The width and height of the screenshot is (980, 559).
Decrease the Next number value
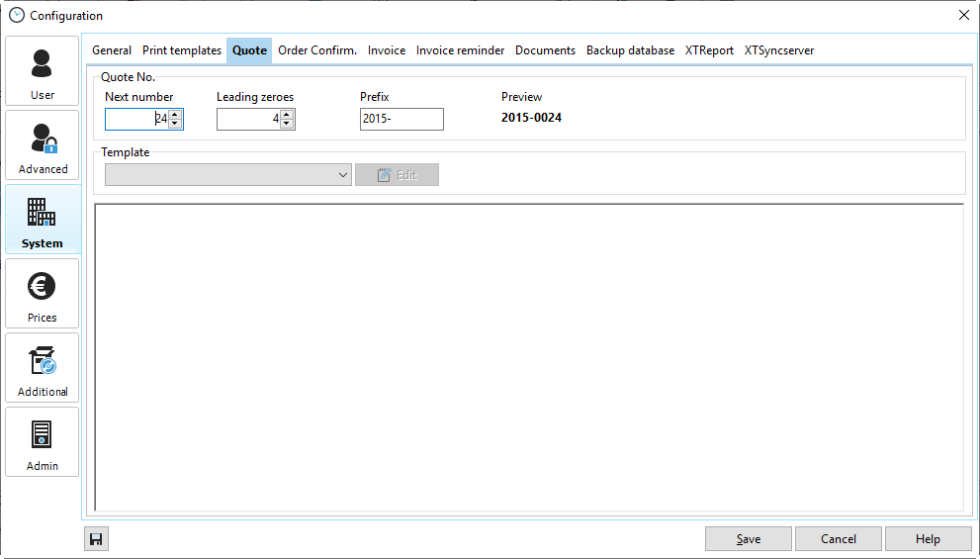click(x=175, y=125)
